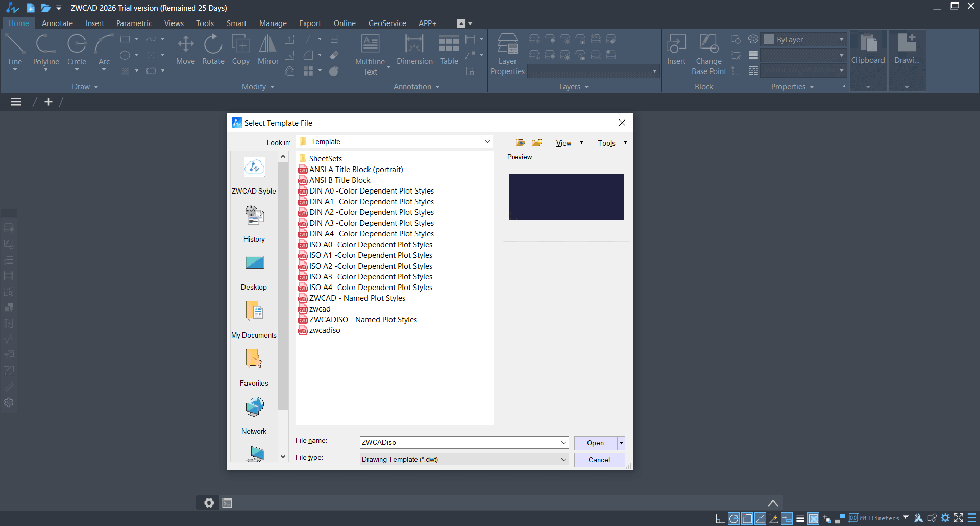
Task: Click the command line settings gear icon
Action: tap(209, 503)
